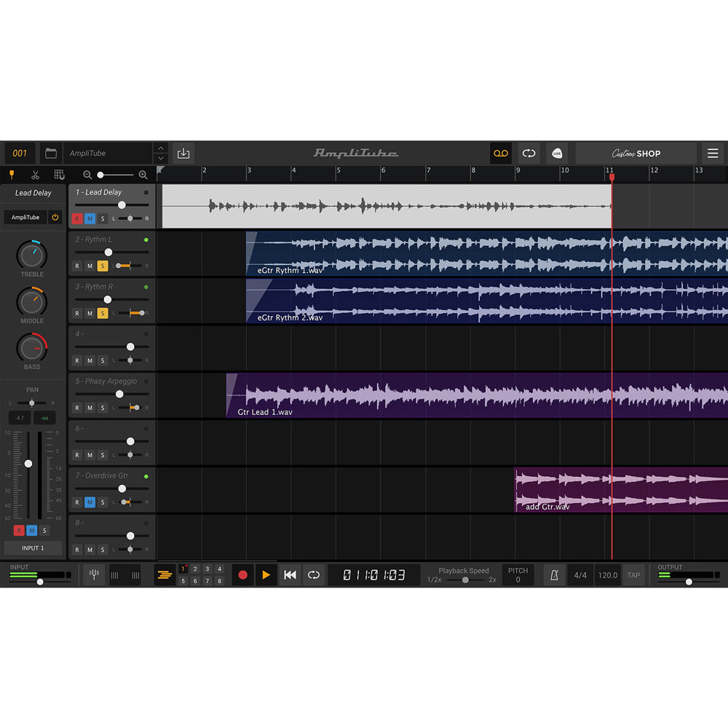Click the Playback Speed slider

[463, 580]
